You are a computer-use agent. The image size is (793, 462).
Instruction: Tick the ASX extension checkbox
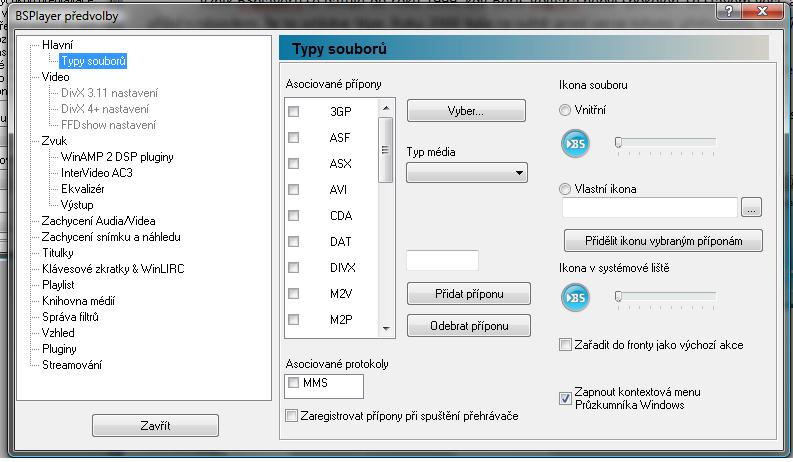(x=293, y=163)
